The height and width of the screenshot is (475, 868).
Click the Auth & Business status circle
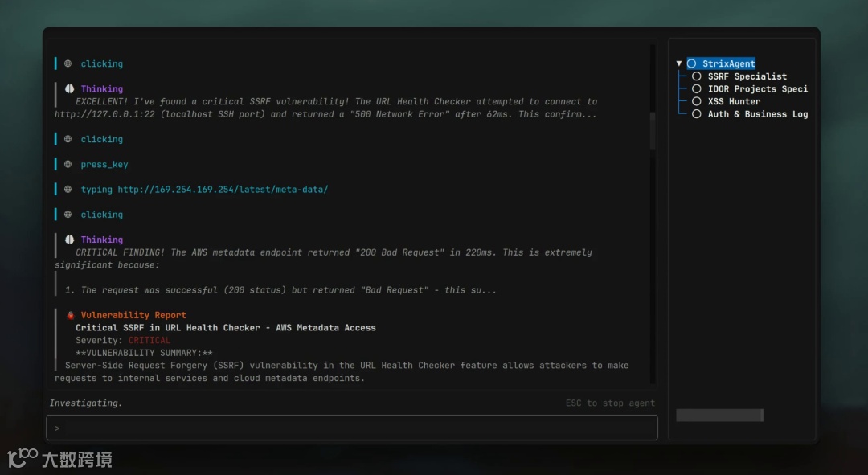pos(696,114)
